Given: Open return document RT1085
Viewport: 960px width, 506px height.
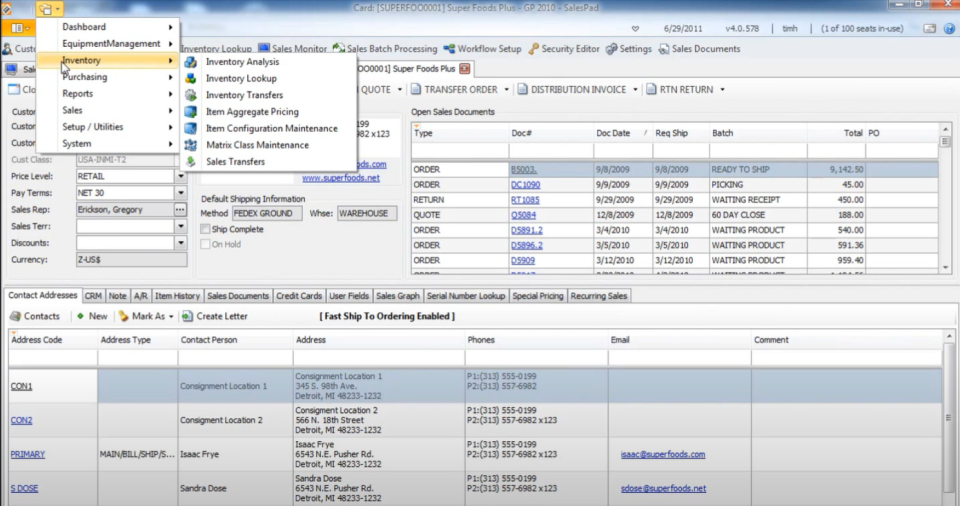Looking at the screenshot, I should coord(525,200).
